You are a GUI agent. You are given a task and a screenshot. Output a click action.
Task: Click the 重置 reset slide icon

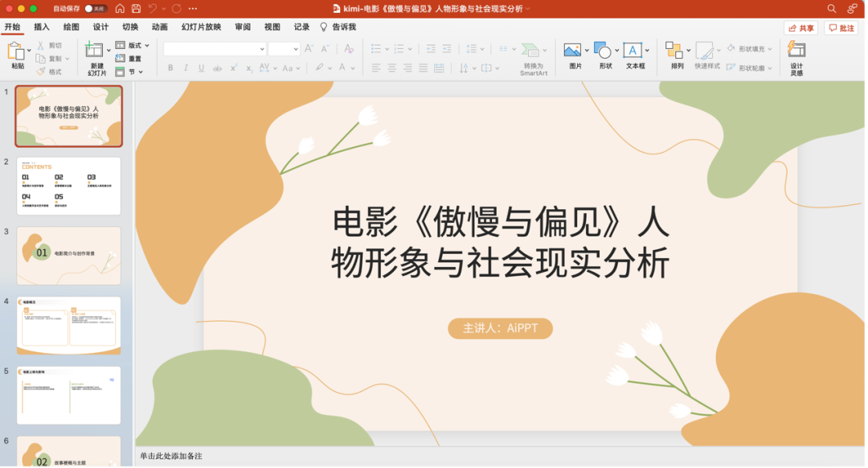tap(120, 58)
